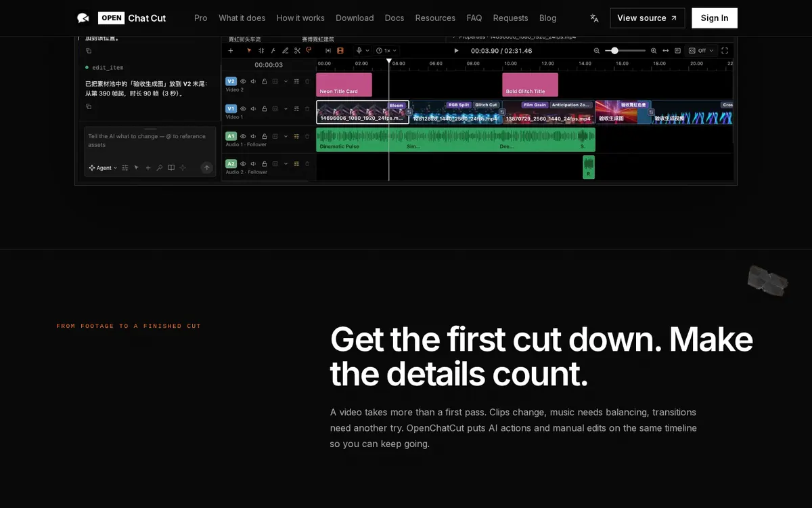
Task: Open the FAQ link
Action: (x=474, y=18)
